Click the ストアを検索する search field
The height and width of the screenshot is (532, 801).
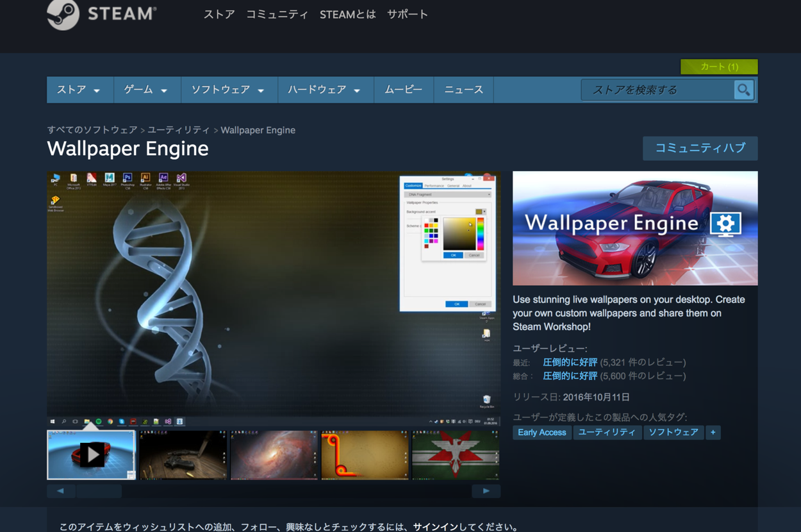[657, 90]
